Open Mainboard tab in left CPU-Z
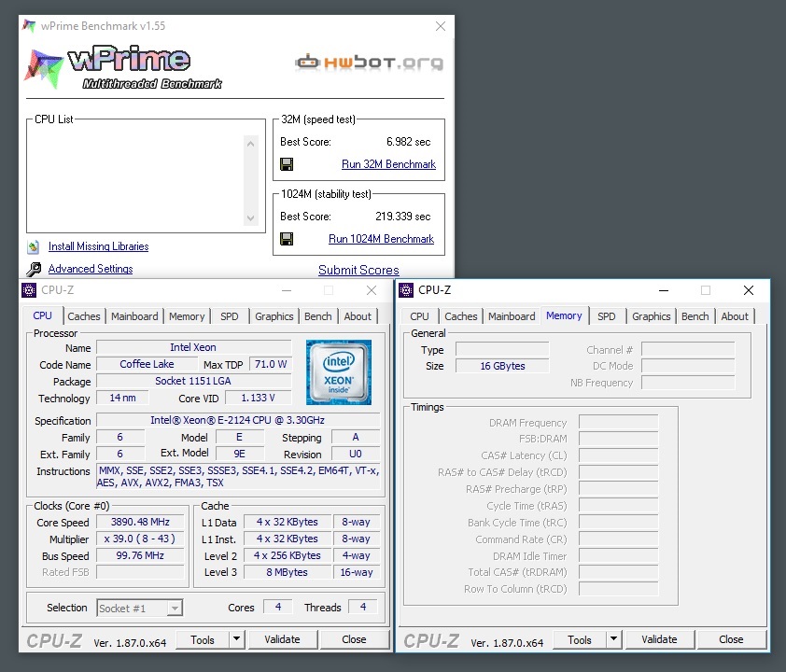Screen dimensions: 786x672 coord(134,316)
